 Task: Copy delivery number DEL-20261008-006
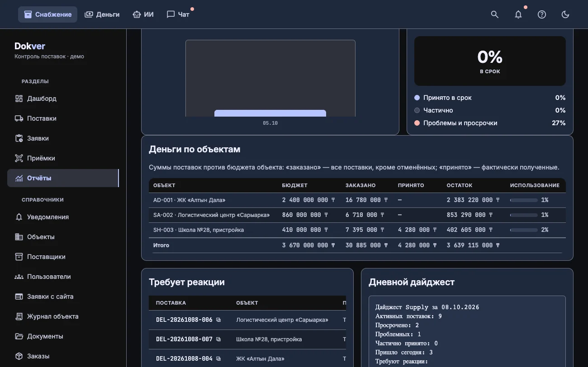[218, 320]
